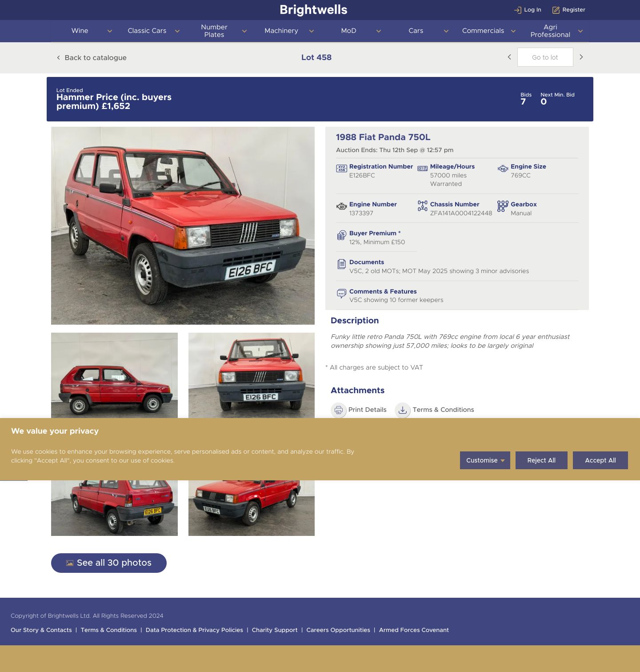Click the Engine Number icon
The image size is (640, 672).
[341, 206]
